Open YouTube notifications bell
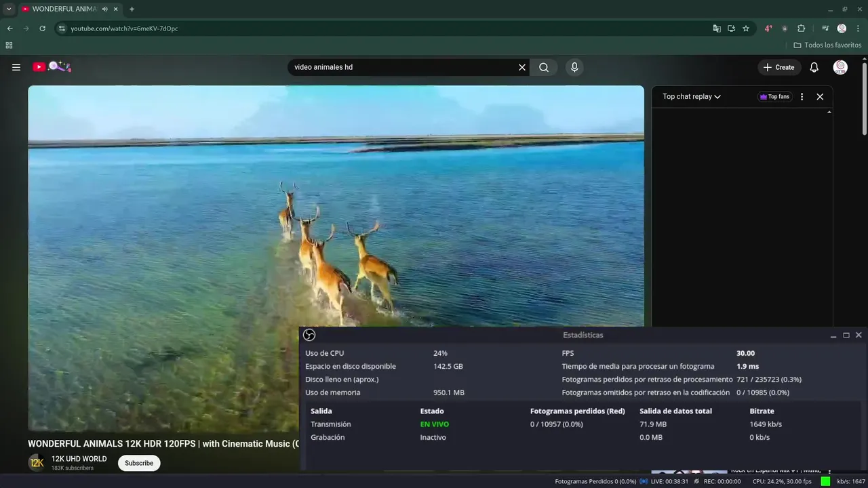The height and width of the screenshot is (488, 868). (x=814, y=67)
